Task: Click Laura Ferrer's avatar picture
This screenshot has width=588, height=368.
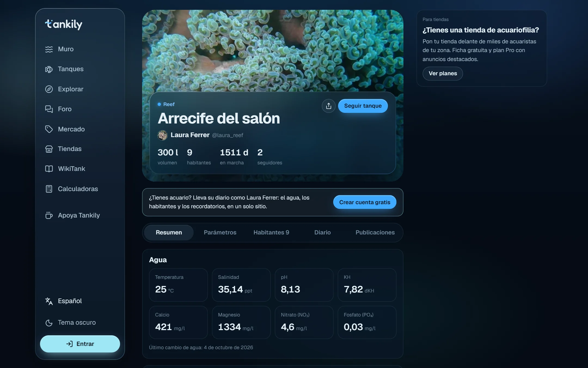Action: pos(163,135)
